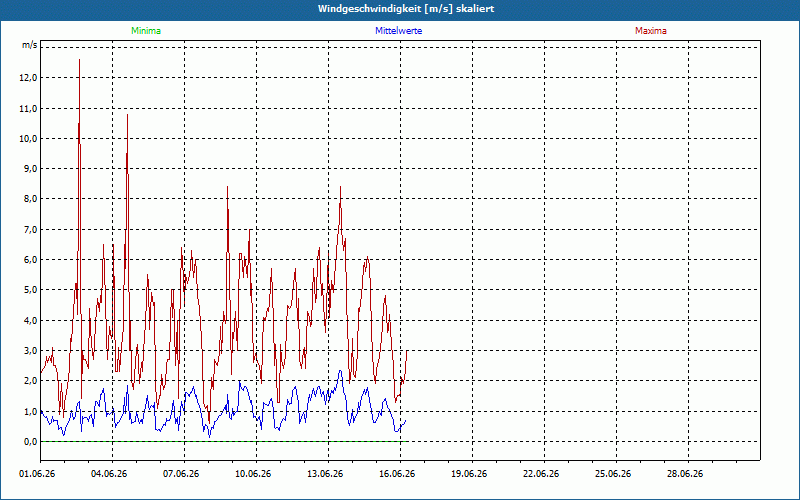Viewport: 800px width, 500px height.
Task: Click the highest red Maxima peak above 12 m/s
Action: [80, 60]
